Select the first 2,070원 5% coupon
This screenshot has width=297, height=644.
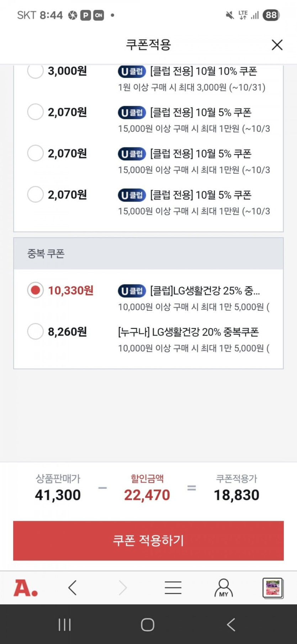[x=35, y=112]
